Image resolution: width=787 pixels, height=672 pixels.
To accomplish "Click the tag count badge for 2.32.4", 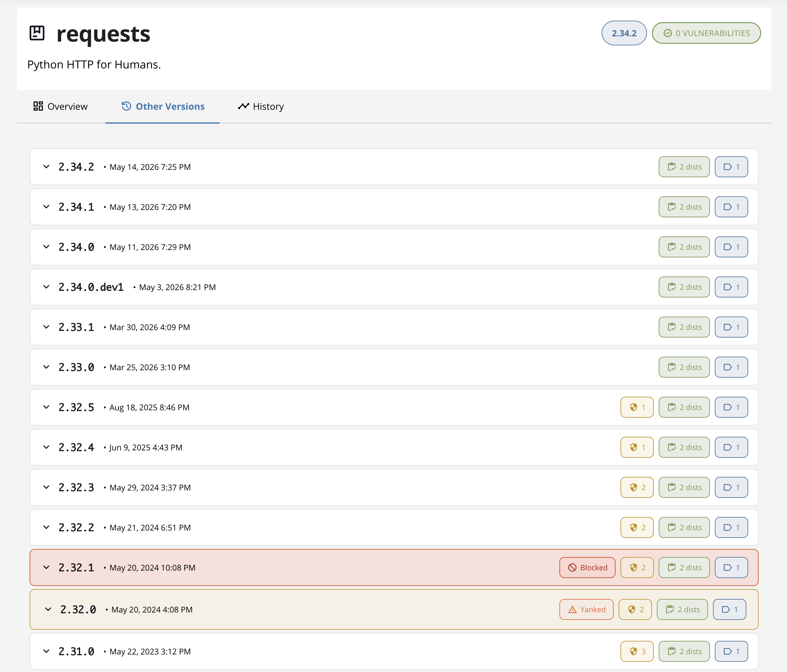I will (x=731, y=447).
